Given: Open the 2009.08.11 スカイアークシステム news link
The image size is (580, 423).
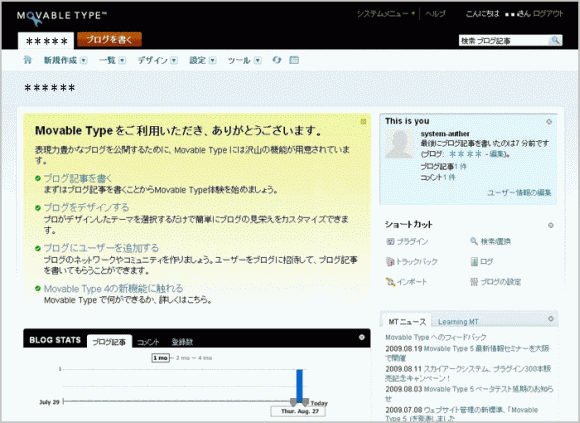Looking at the screenshot, I should tap(468, 373).
